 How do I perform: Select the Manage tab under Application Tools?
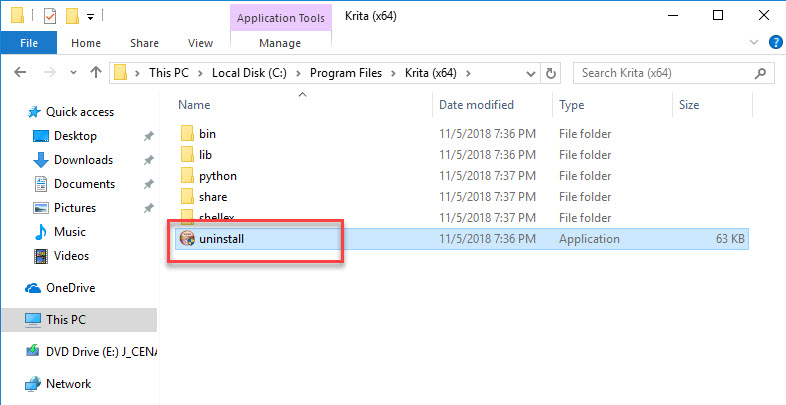(280, 43)
